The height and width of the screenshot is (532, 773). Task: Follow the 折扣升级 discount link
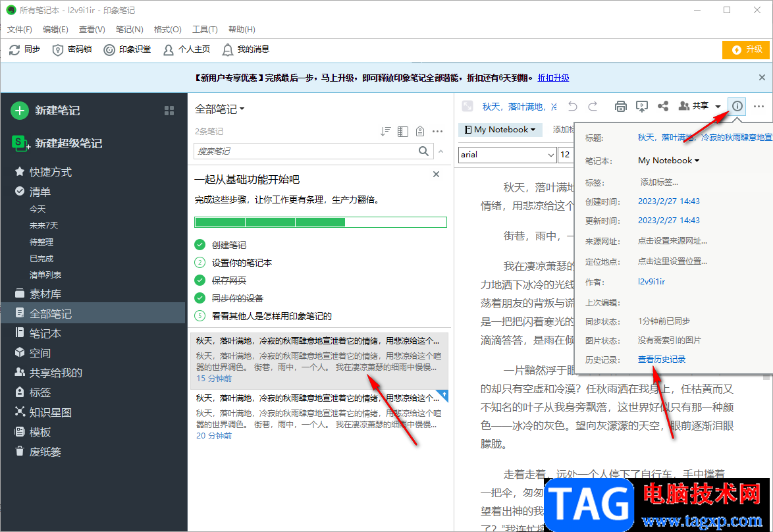tap(553, 78)
